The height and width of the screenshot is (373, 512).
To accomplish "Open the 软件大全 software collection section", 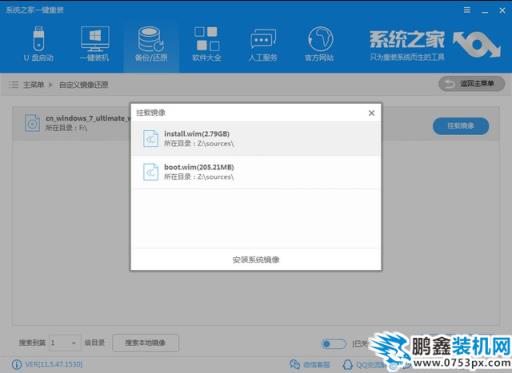I will click(207, 44).
